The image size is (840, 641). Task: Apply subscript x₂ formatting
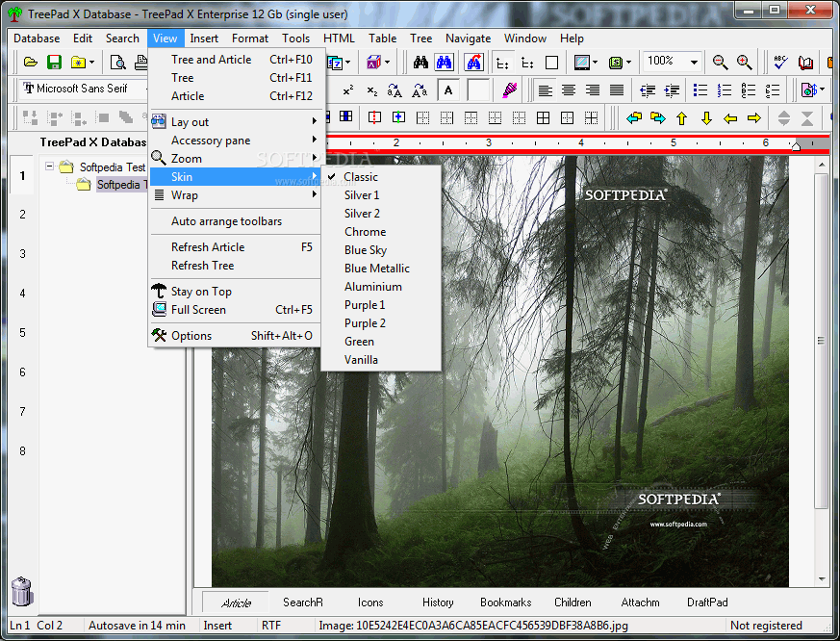[371, 90]
